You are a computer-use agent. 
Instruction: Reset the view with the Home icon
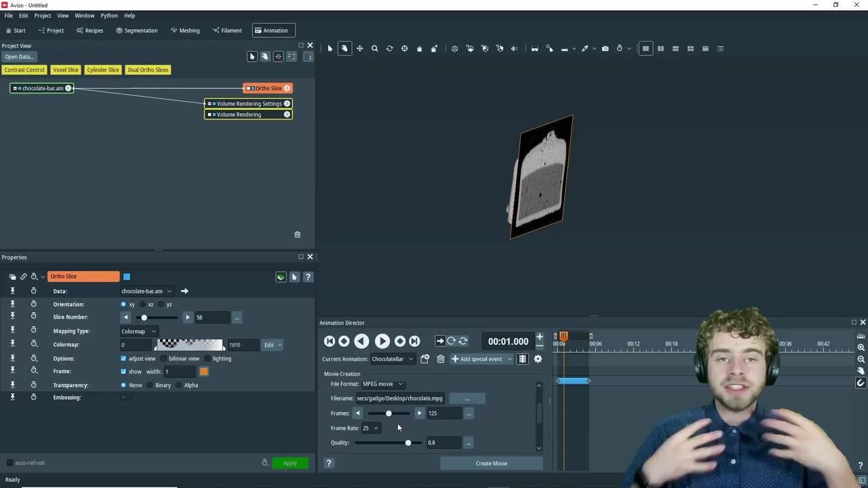point(419,49)
